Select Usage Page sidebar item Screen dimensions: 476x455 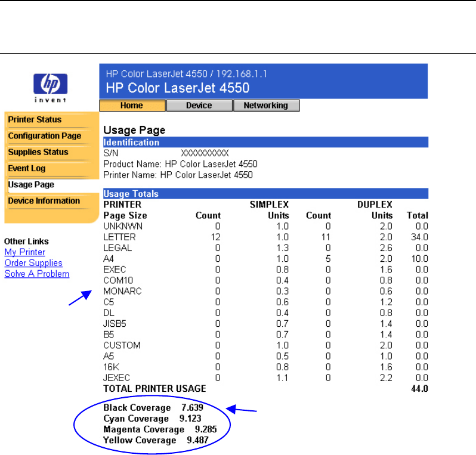tap(31, 184)
